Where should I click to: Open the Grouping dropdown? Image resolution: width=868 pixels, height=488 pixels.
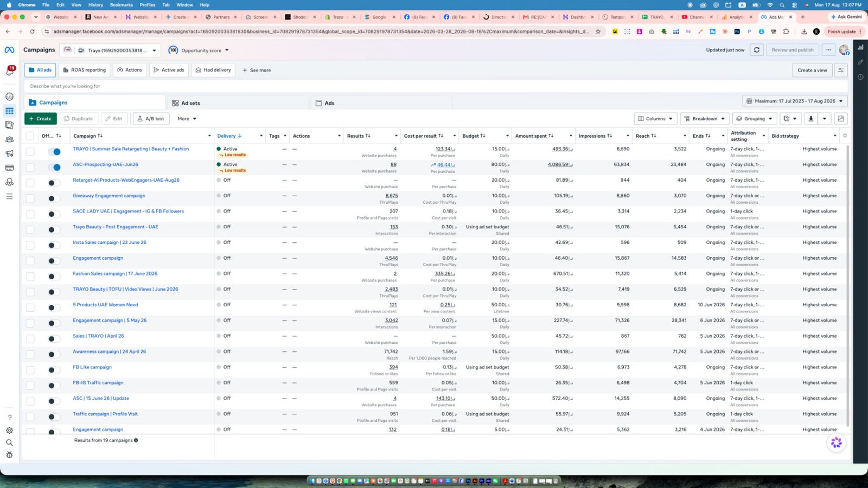click(x=754, y=119)
